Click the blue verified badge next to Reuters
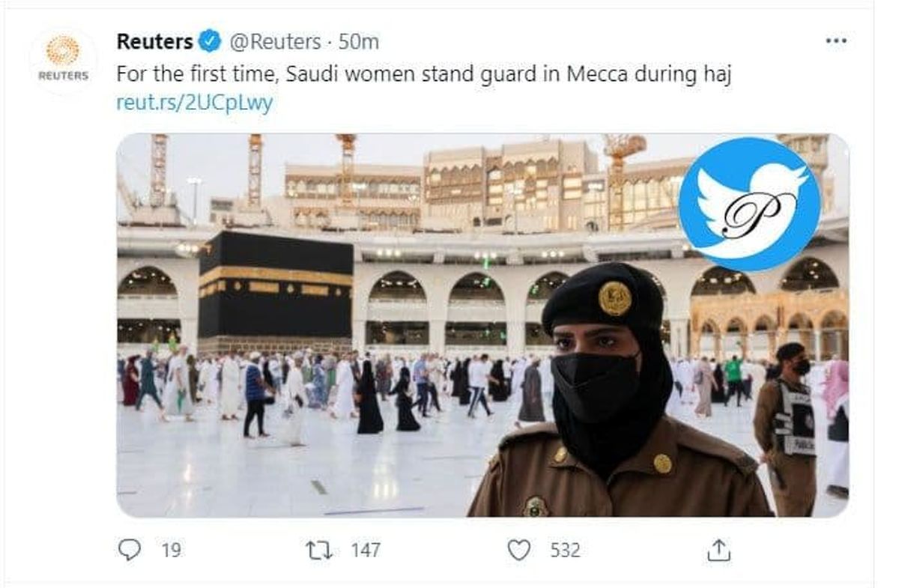The height and width of the screenshot is (588, 899). [x=211, y=41]
